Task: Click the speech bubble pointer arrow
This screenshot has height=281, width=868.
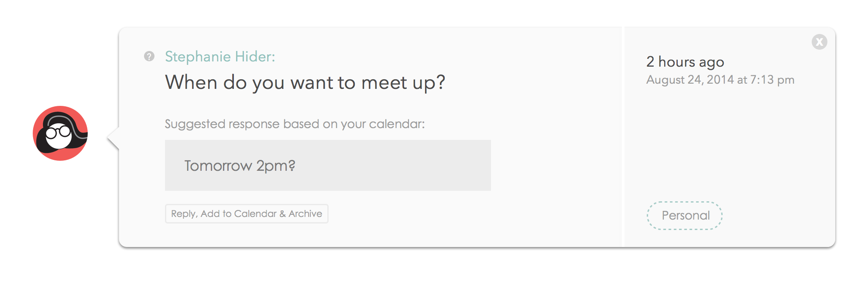Action: coord(113,138)
